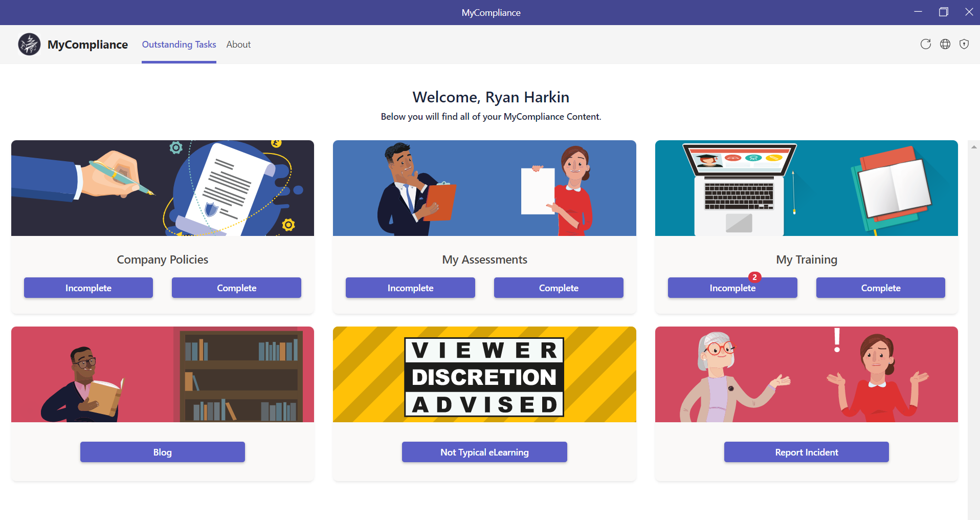Click the 'Company Policies' card title
The image size is (980, 520).
(163, 259)
